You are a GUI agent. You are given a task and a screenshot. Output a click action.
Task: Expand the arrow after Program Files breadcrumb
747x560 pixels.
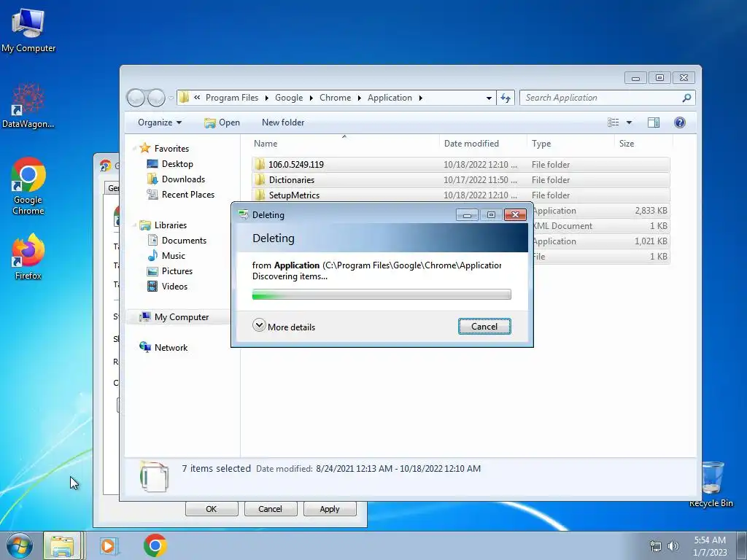coord(266,98)
